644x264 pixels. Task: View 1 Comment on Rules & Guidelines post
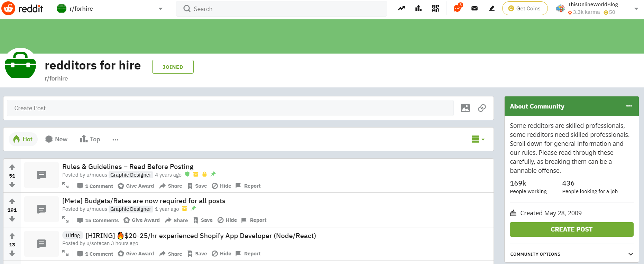[x=95, y=186]
